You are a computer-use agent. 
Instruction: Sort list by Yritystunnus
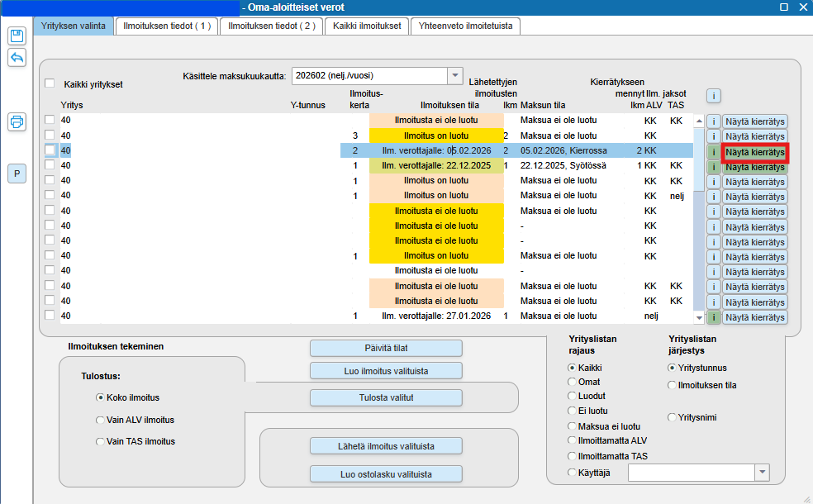point(672,368)
